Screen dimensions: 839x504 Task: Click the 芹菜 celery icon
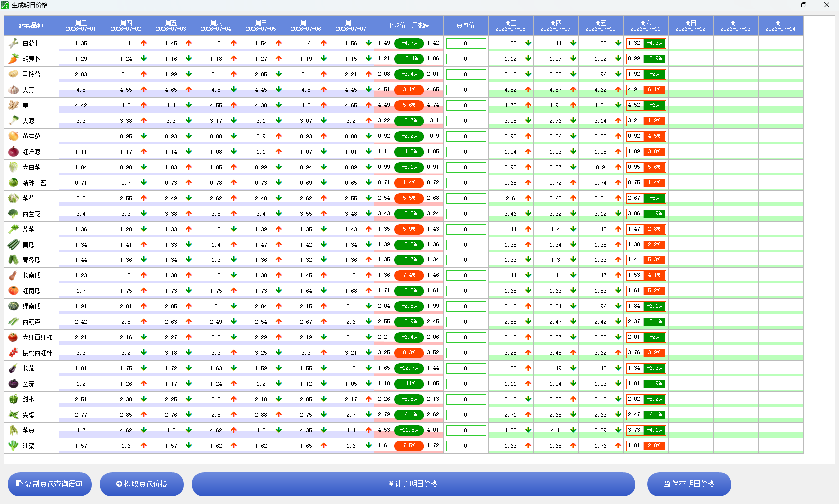(13, 229)
